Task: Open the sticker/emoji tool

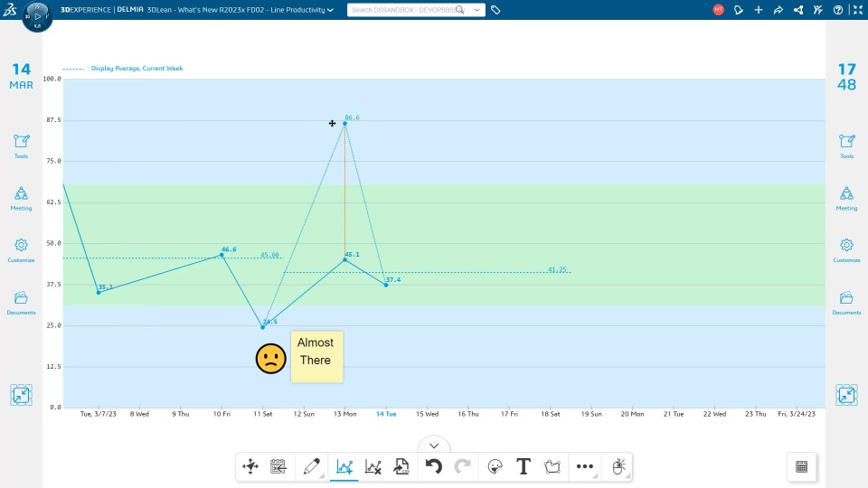Action: (x=494, y=466)
